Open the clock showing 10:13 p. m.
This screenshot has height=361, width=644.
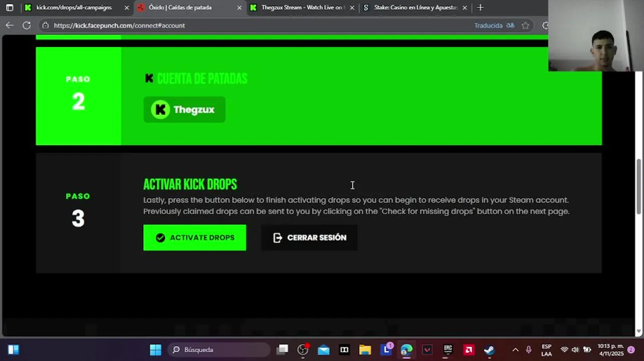[x=610, y=349]
